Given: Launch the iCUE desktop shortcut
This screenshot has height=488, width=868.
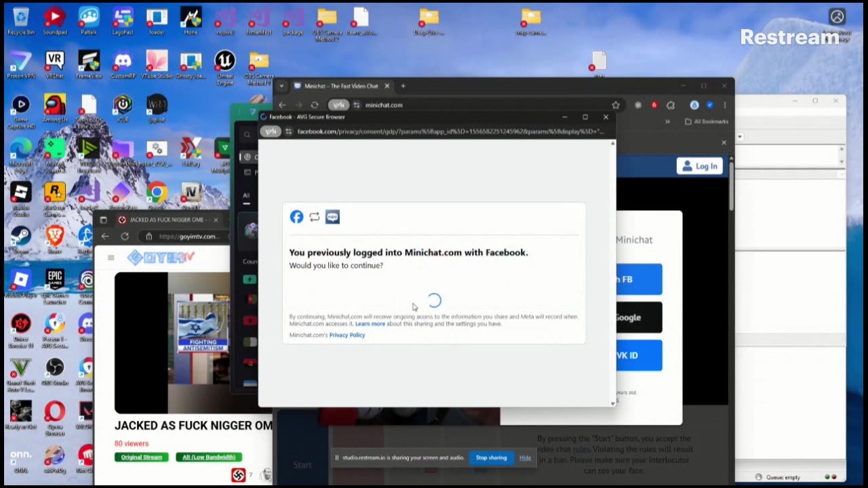Looking at the screenshot, I should point(123,108).
